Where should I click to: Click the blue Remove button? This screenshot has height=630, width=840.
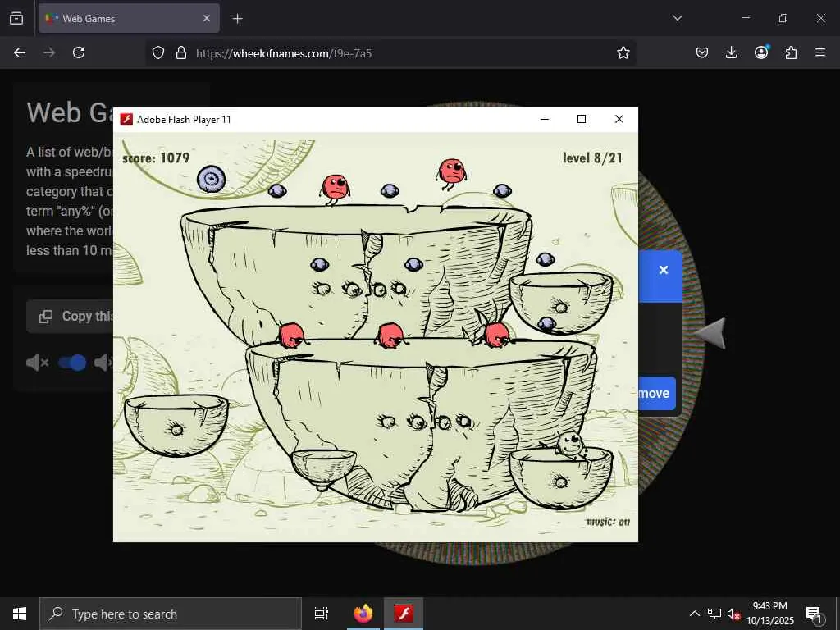pos(657,393)
